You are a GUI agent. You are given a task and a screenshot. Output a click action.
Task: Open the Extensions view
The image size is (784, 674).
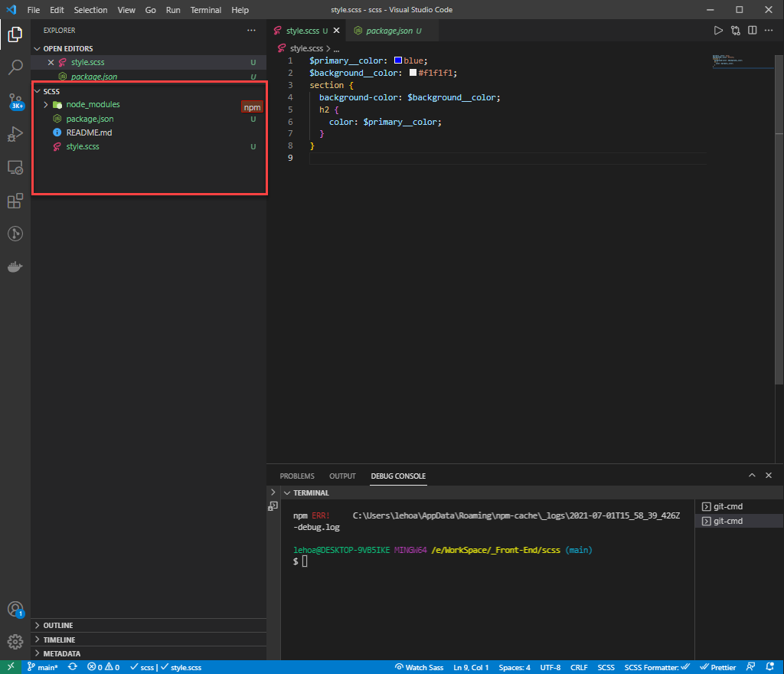(x=15, y=201)
